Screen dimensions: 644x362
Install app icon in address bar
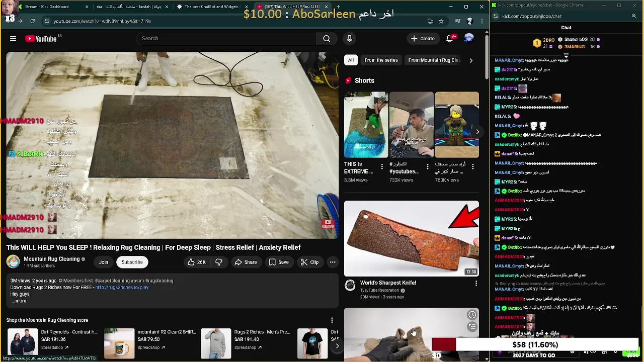point(430,21)
